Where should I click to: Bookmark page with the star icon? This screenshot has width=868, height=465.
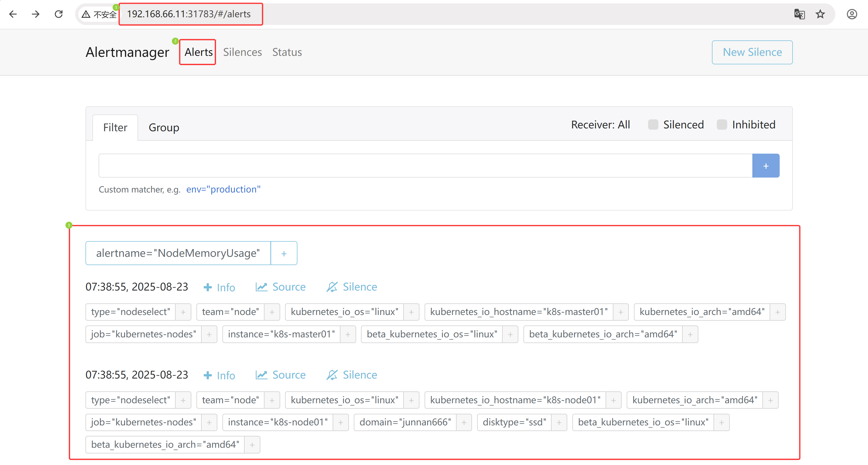pos(820,14)
